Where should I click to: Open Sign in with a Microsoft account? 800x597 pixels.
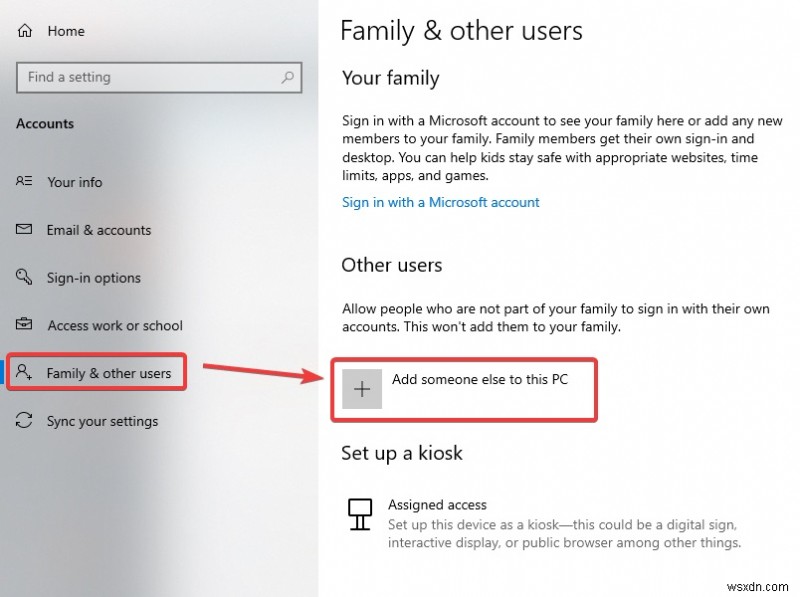(x=441, y=201)
